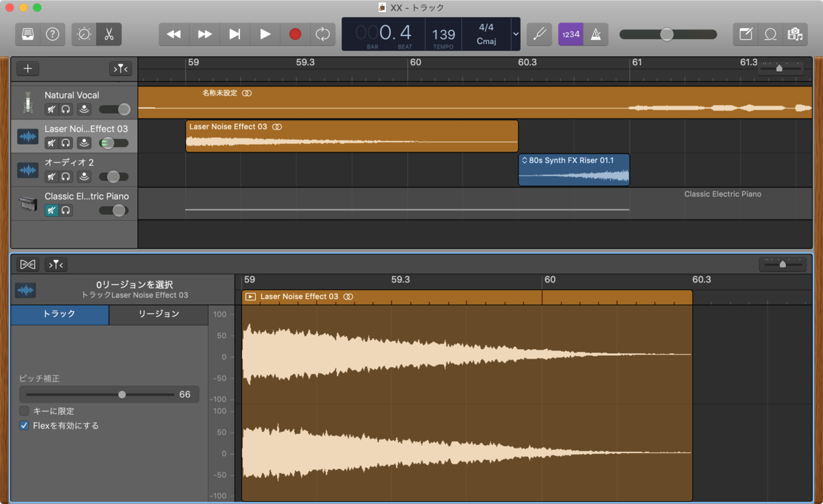
Task: Switch to the トラック tab
Action: (x=60, y=314)
